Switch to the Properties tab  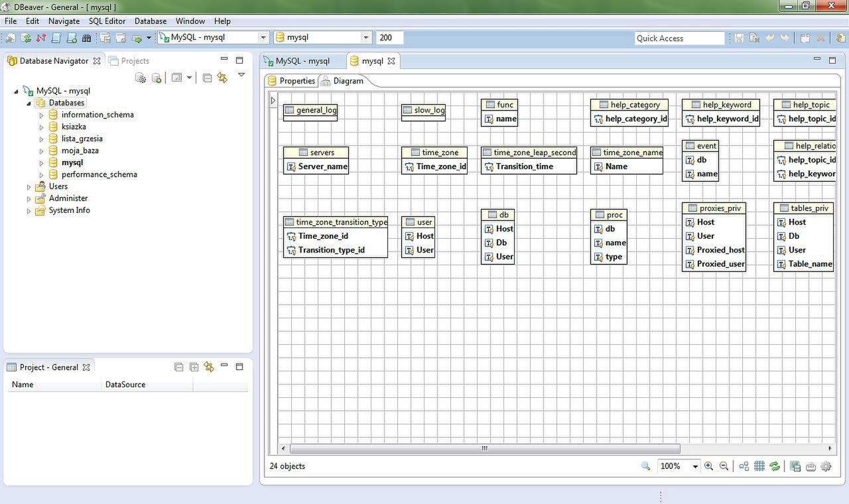tap(291, 81)
